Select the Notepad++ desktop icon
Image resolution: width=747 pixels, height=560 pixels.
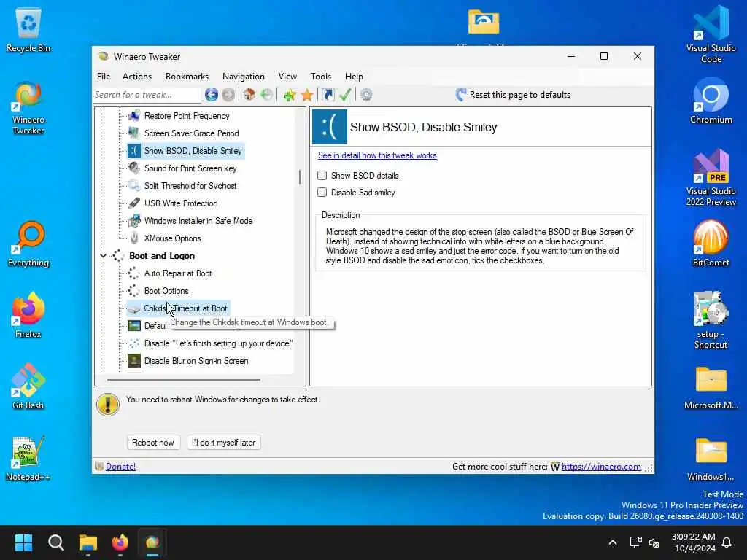(28, 458)
